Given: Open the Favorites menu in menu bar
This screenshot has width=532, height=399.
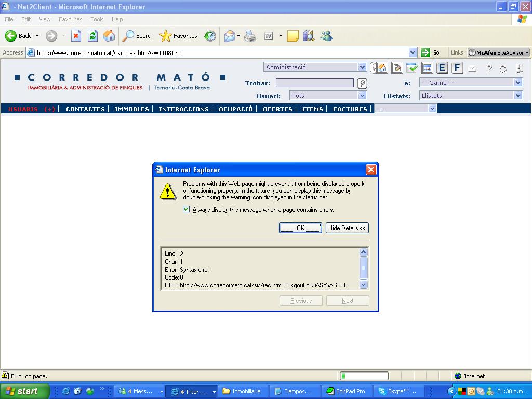Looking at the screenshot, I should [x=70, y=19].
